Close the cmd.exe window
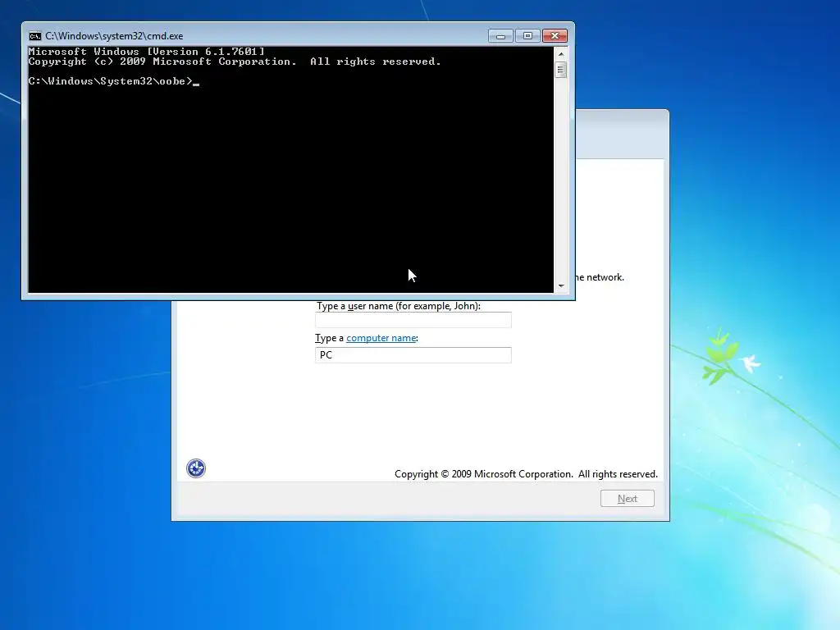The height and width of the screenshot is (630, 840). (x=555, y=36)
